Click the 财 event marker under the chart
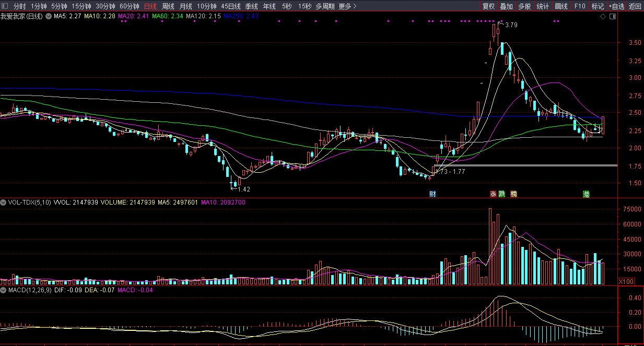This screenshot has width=644, height=346. point(432,194)
